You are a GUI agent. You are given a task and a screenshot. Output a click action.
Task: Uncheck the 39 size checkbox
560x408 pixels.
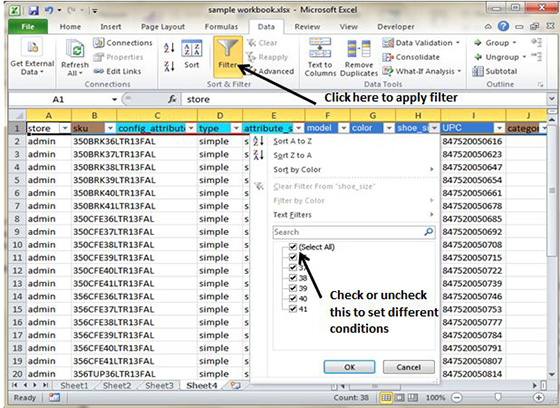(x=293, y=288)
